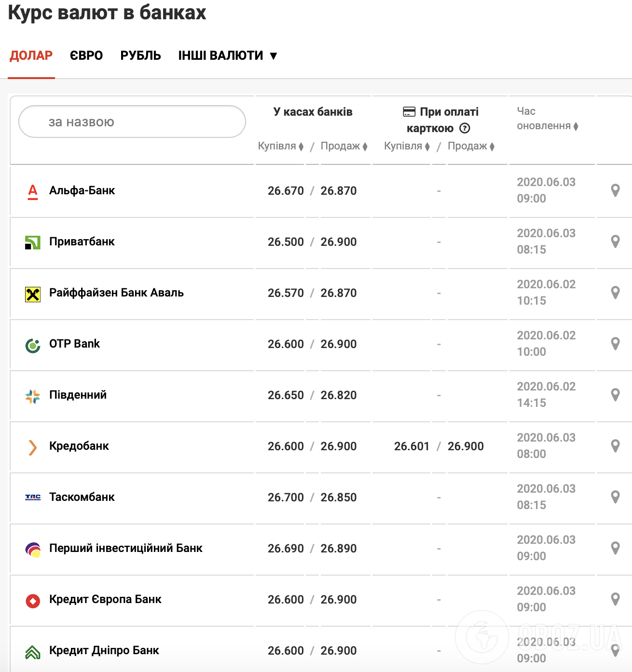Select the ДОЛАР tab
This screenshot has width=632, height=672.
31,55
